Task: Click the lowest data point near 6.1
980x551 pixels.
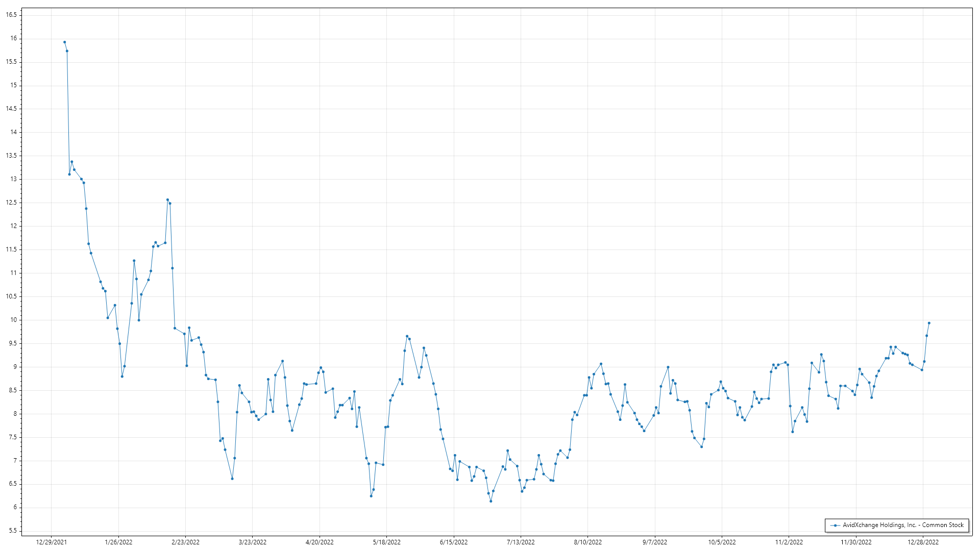Action: pos(491,501)
